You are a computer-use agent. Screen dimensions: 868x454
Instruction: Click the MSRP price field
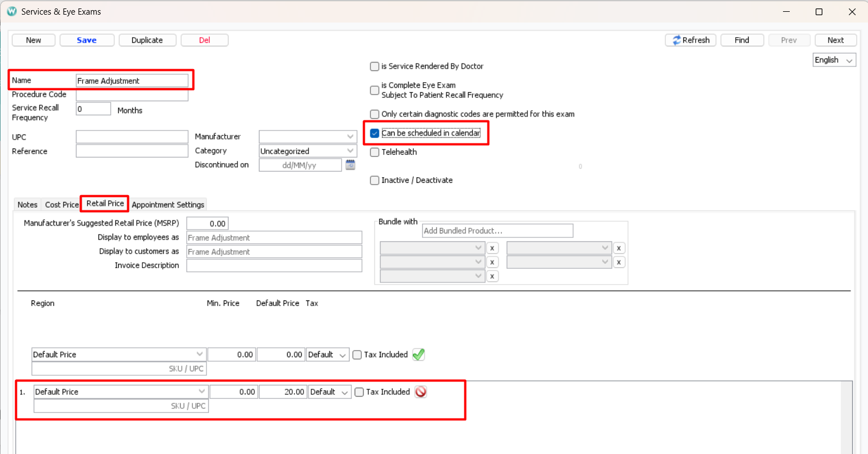click(x=208, y=223)
